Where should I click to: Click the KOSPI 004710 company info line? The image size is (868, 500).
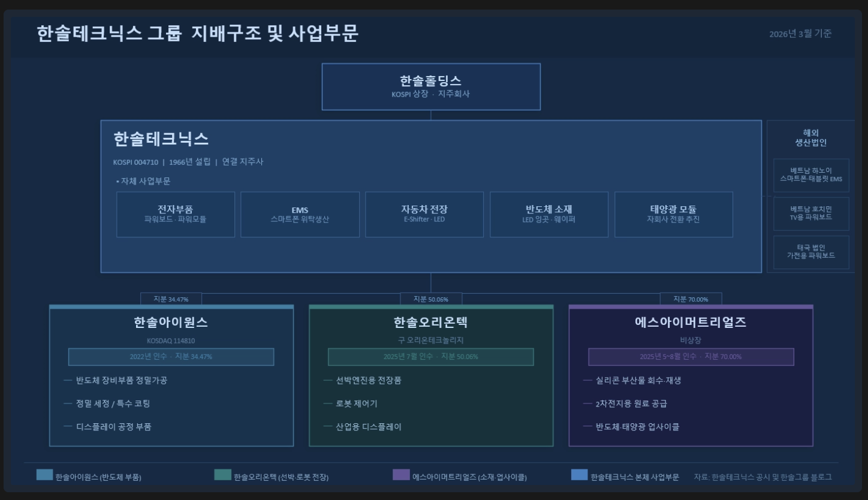click(188, 162)
